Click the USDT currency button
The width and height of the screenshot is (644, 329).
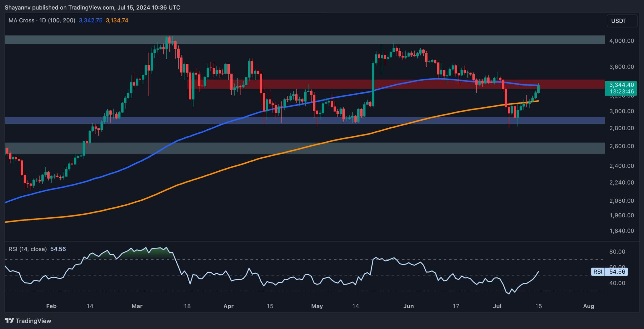[x=622, y=21]
